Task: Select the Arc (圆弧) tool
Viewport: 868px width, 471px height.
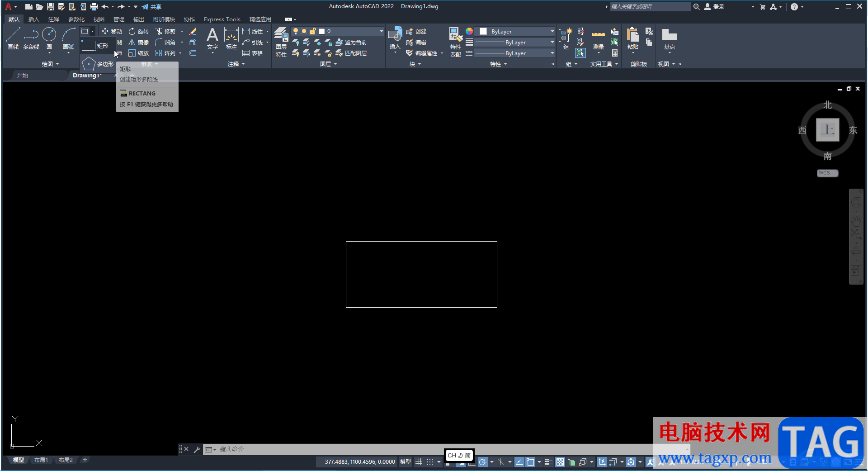Action: 68,38
